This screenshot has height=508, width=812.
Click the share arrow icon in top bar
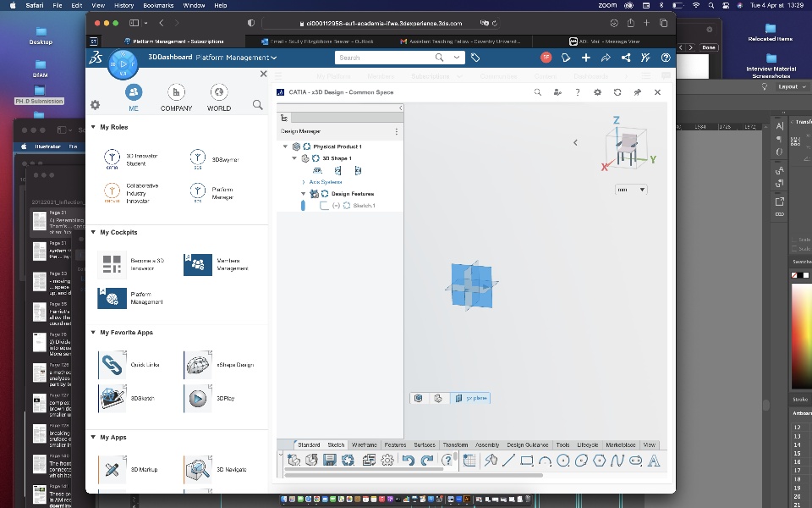tap(606, 58)
